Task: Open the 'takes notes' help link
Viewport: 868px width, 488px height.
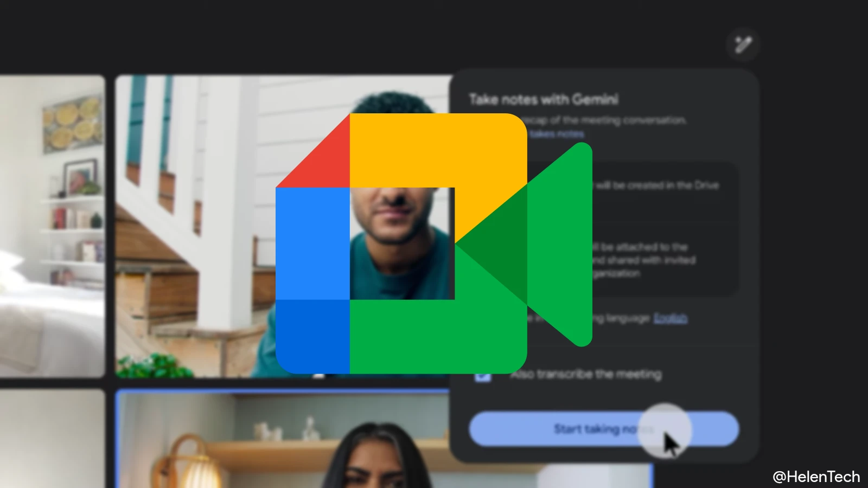Action: coord(557,133)
